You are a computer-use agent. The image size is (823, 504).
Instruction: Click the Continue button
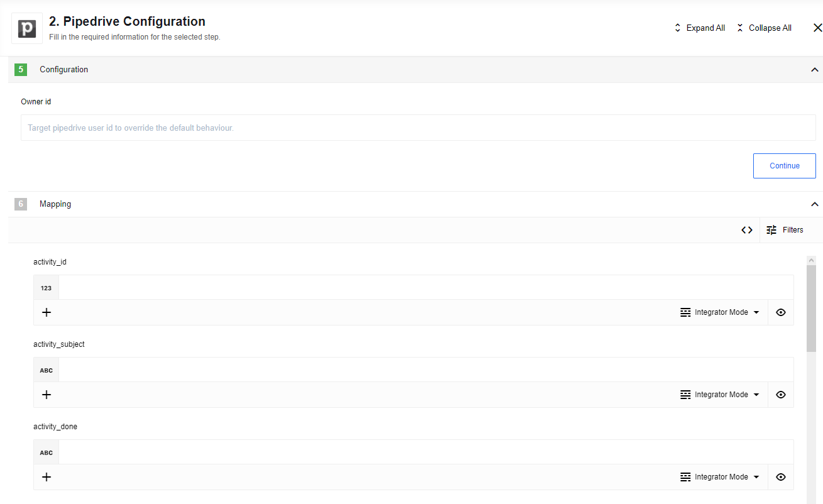(785, 166)
